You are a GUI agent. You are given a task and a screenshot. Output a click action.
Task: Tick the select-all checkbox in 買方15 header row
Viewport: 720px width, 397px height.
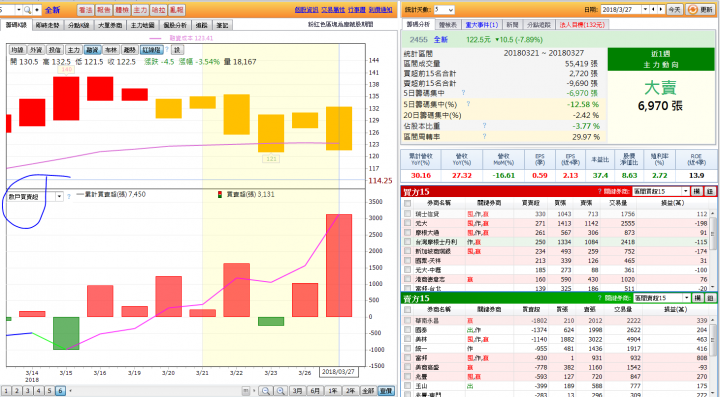[x=407, y=203]
